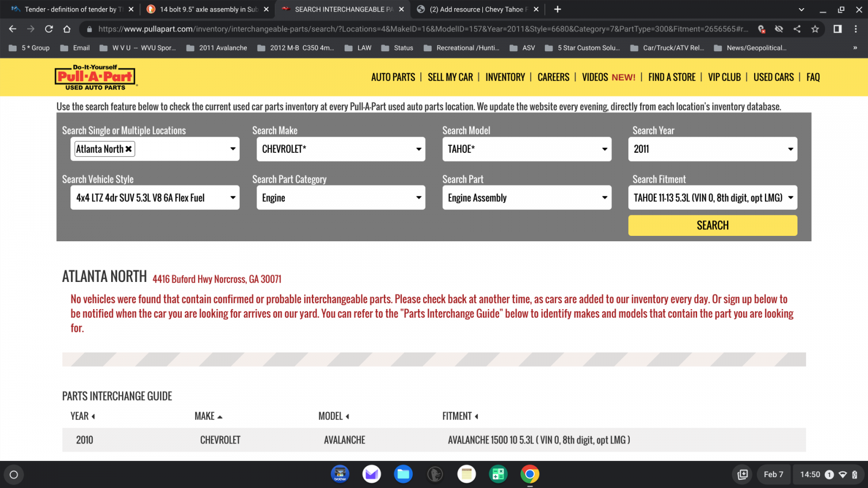Visit the CAREERS page

[x=553, y=77]
